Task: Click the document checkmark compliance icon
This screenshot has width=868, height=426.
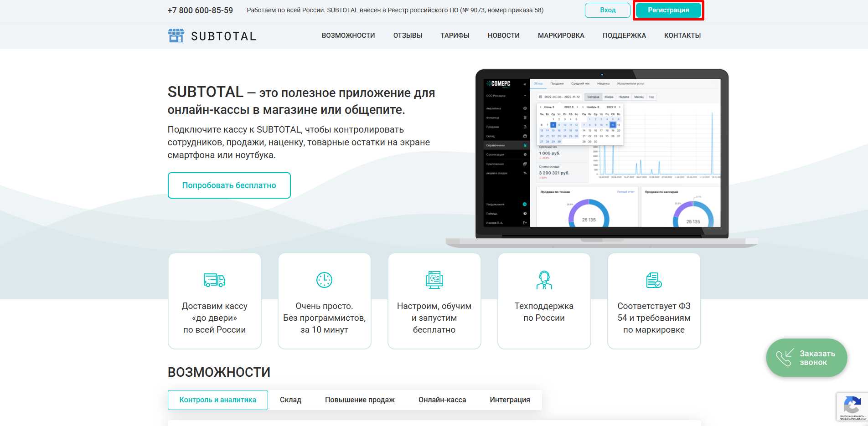Action: tap(654, 280)
